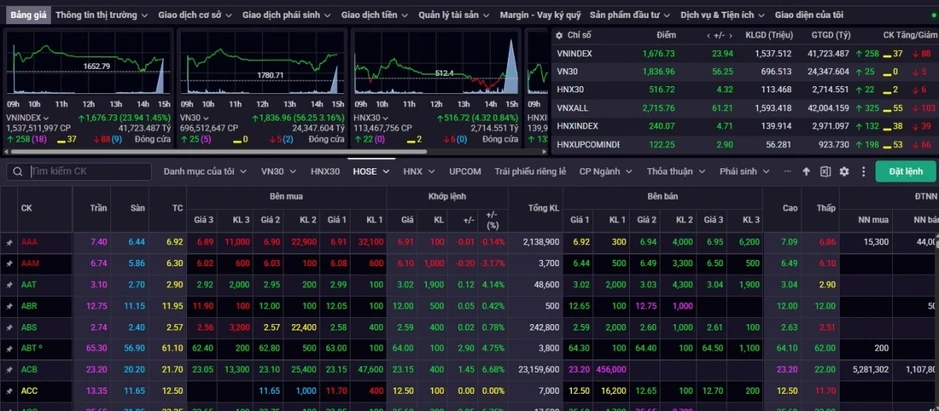Select VNXALL row in index table

pyautogui.click(x=745, y=108)
